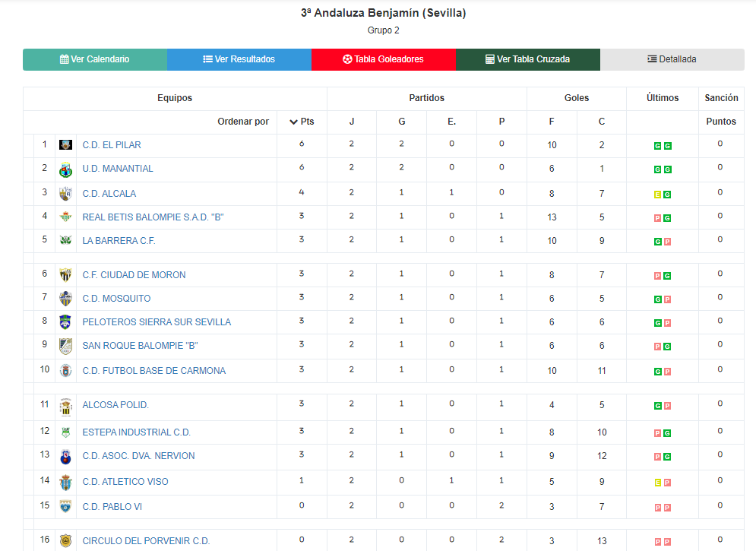
Task: Click the C.D. Alcala team crest
Action: click(x=65, y=194)
